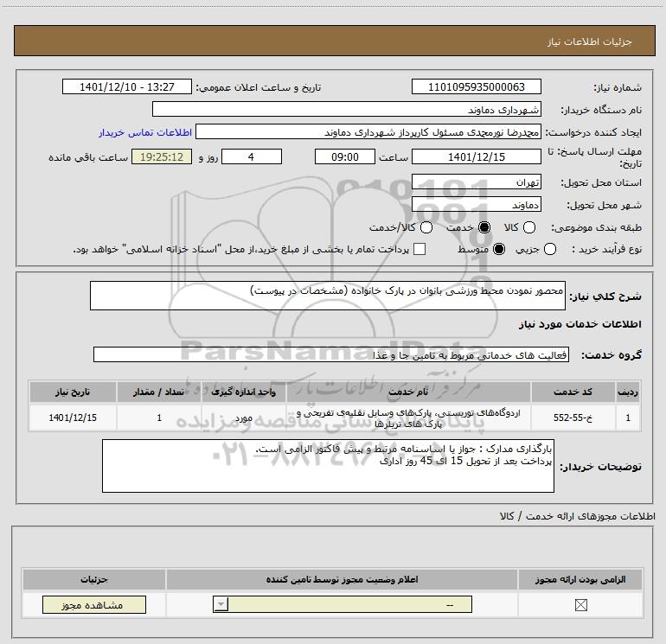Click the service group field
Screen dimensions: 666x644
coord(331,355)
